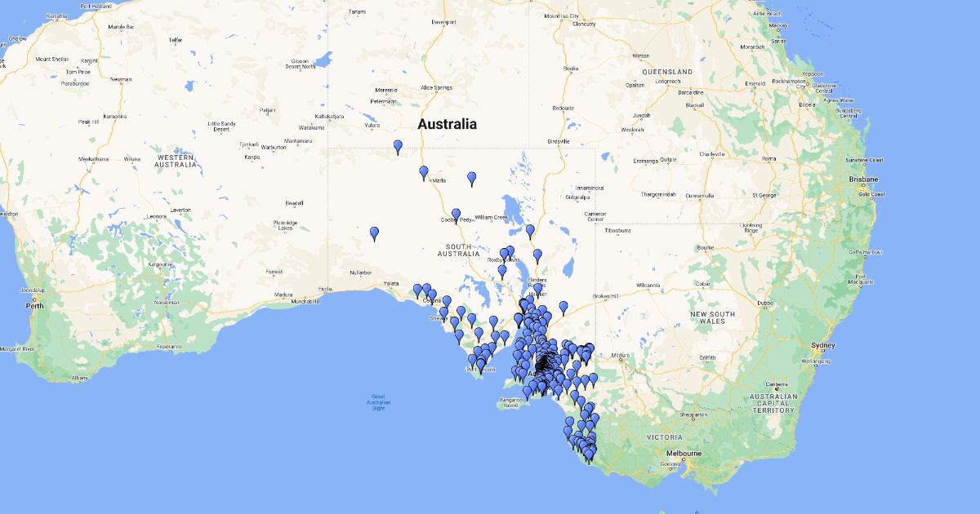Click the 'Dubbo' town label
The height and width of the screenshot is (514, 980).
pyautogui.click(x=765, y=304)
